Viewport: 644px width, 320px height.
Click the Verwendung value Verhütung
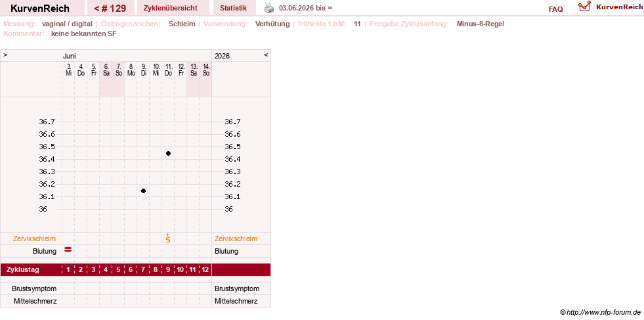272,24
